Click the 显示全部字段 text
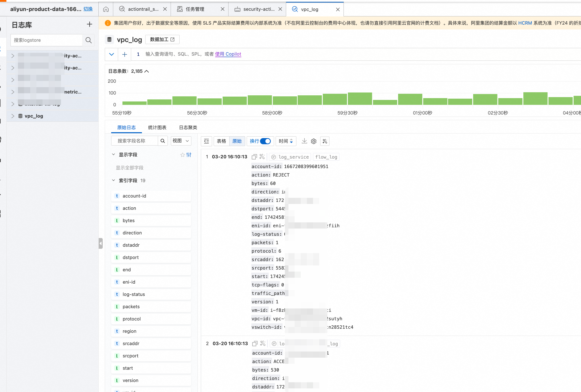This screenshot has height=392, width=581. pyautogui.click(x=130, y=168)
